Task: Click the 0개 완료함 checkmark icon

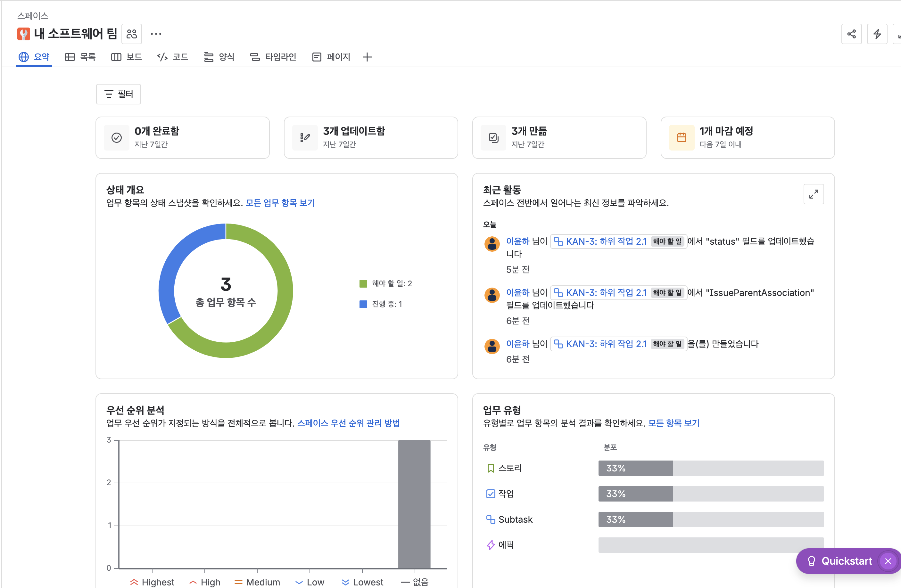Action: [117, 138]
